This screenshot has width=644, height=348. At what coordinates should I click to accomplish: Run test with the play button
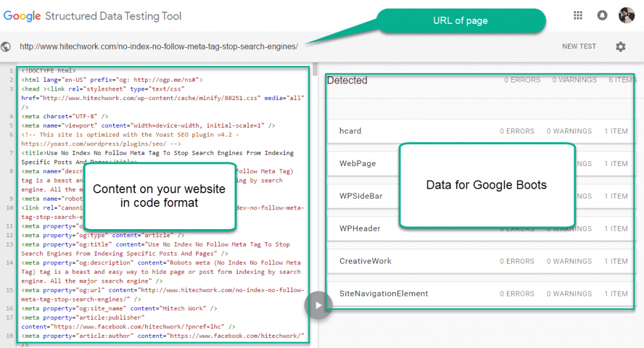click(x=318, y=305)
